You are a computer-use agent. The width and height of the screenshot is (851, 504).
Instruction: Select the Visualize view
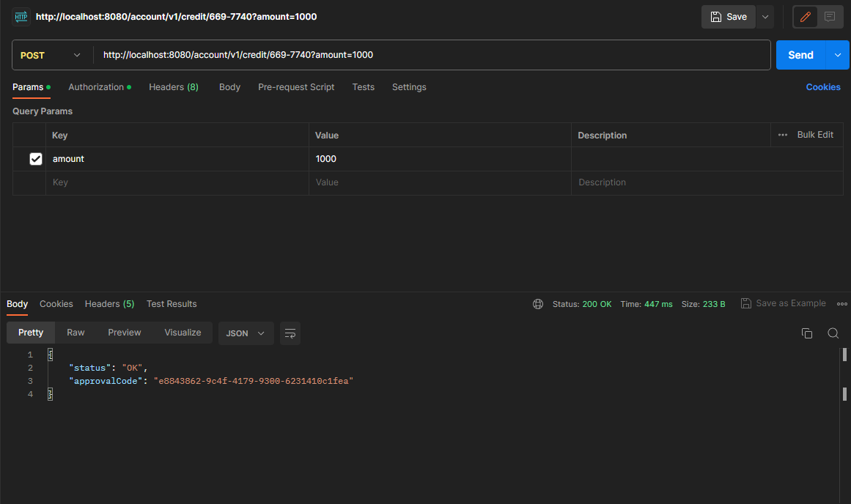coord(183,333)
